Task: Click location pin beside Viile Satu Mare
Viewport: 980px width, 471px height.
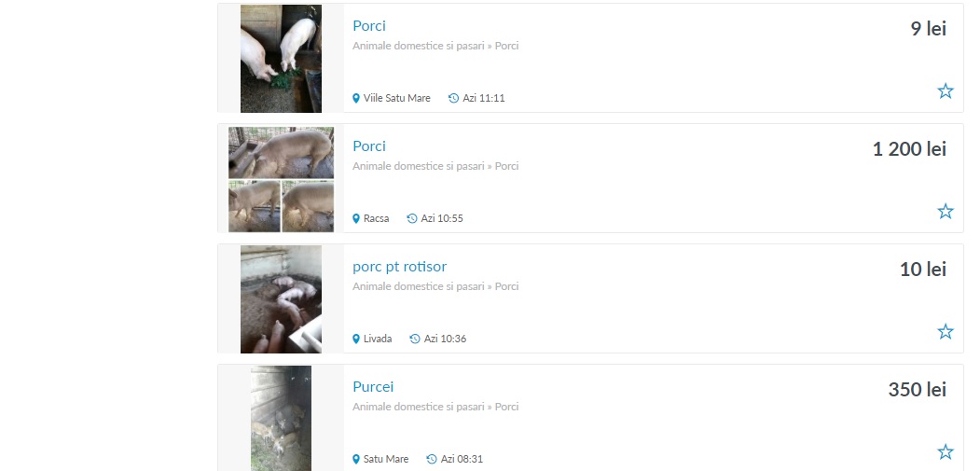Action: click(x=356, y=98)
